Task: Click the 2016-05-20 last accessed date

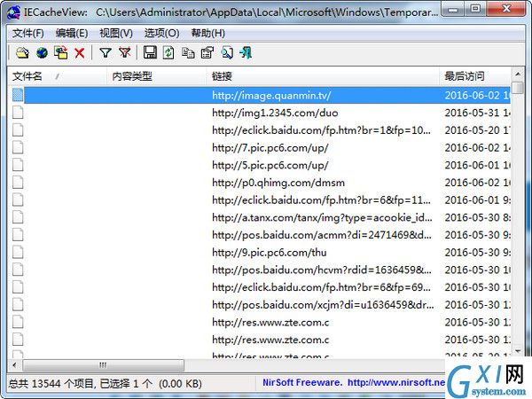Action: [x=477, y=130]
